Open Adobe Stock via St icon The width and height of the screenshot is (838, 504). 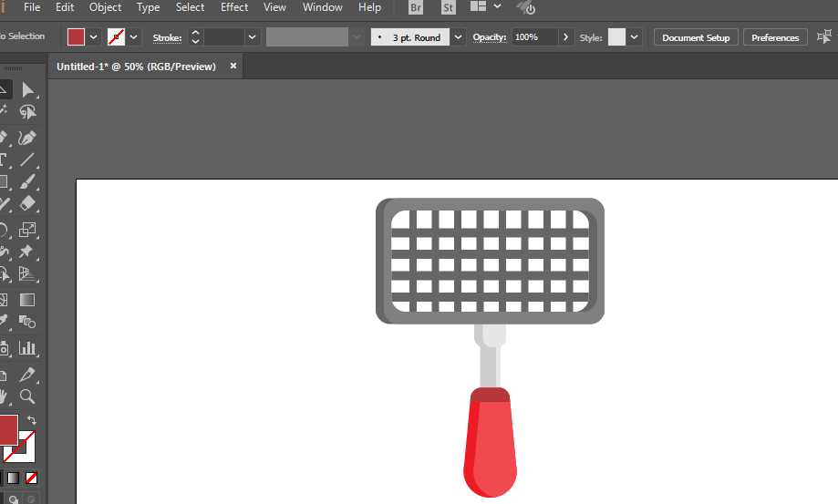448,7
